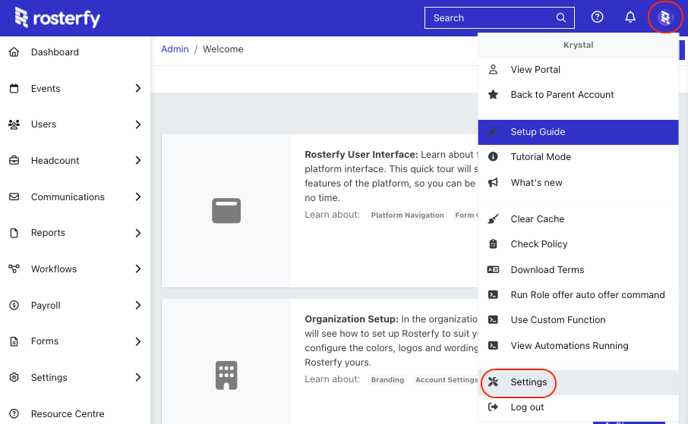Click the profile avatar icon in header
Screen dimensions: 688x424
pos(665,18)
